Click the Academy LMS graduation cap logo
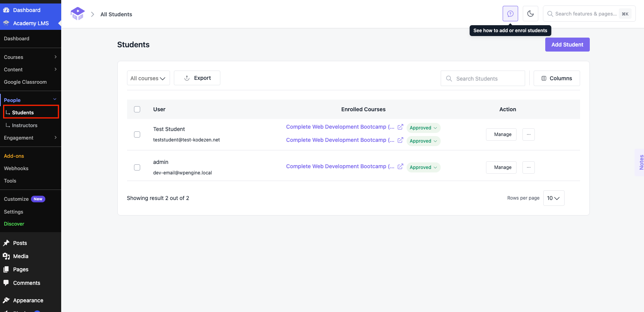 click(77, 14)
